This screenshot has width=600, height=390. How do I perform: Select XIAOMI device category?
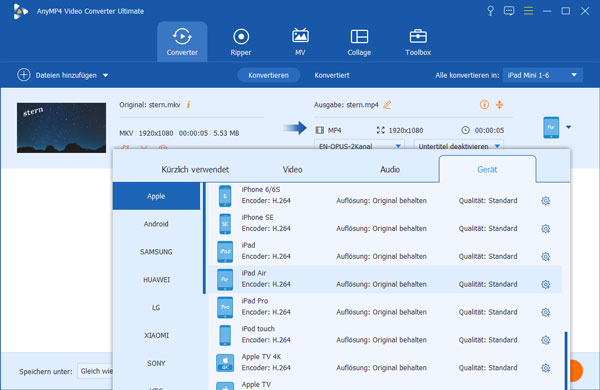[x=156, y=335]
